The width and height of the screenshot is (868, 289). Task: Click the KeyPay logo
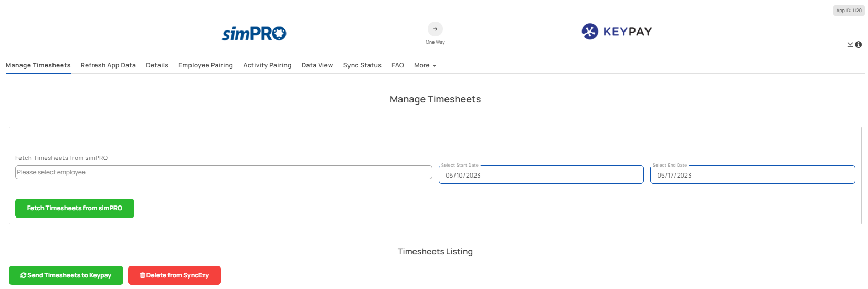click(x=617, y=32)
